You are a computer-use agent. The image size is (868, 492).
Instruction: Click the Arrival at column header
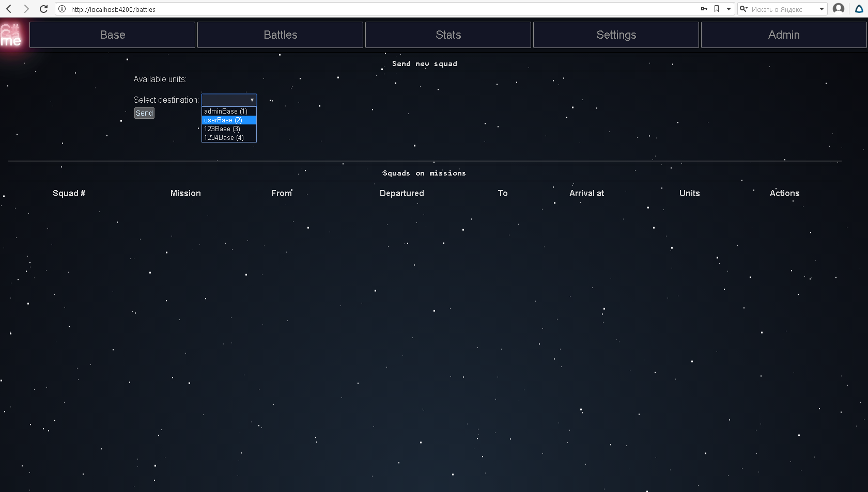point(586,193)
